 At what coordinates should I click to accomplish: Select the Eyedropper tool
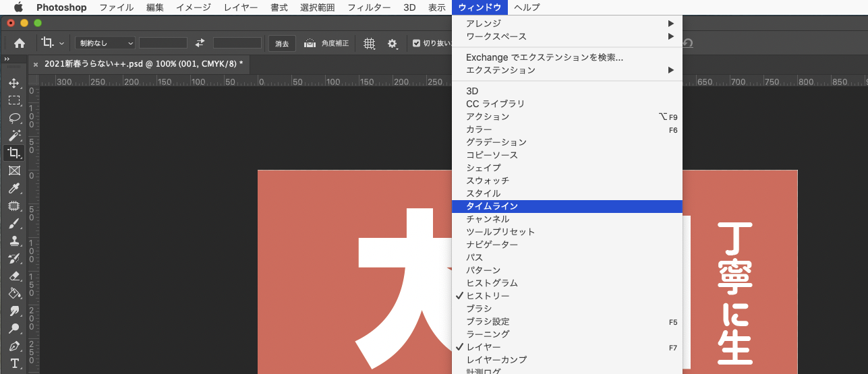click(14, 188)
